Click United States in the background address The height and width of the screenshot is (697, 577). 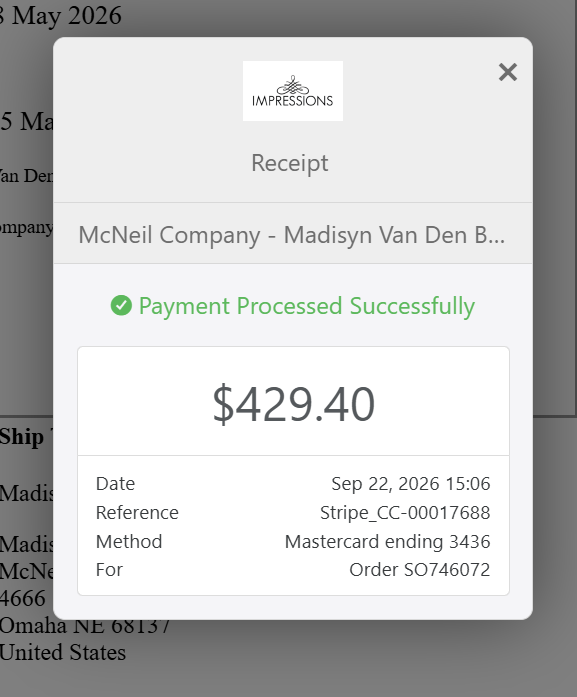click(x=63, y=653)
